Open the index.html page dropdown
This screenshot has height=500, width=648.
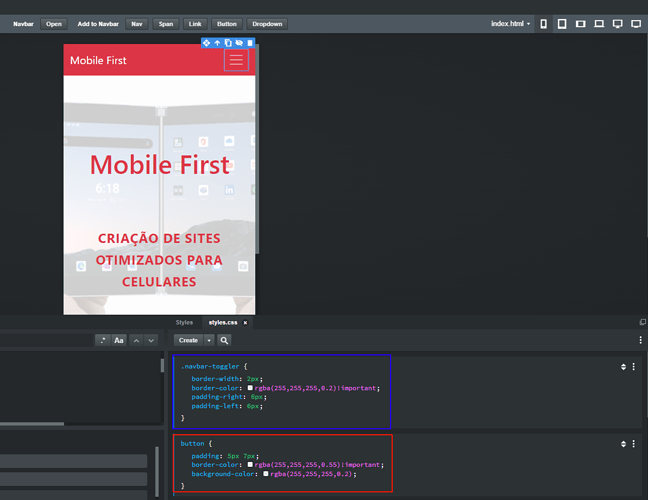510,24
